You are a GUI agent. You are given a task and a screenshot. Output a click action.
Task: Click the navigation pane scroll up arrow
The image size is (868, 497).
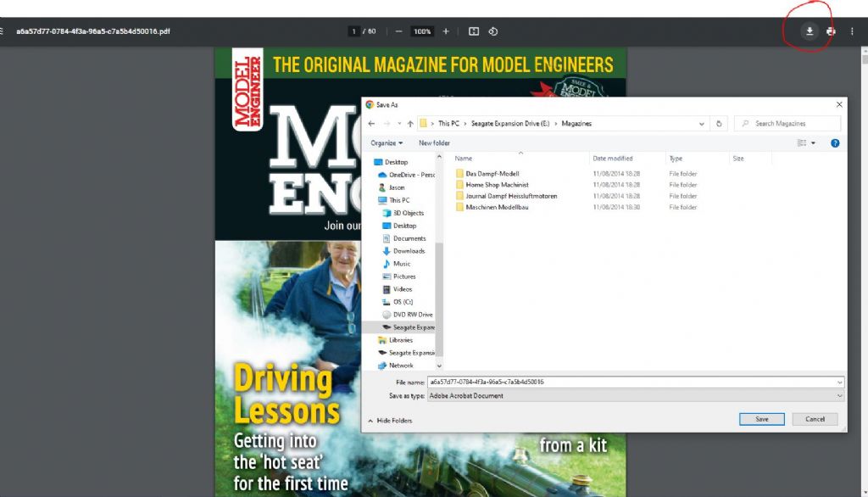point(439,158)
